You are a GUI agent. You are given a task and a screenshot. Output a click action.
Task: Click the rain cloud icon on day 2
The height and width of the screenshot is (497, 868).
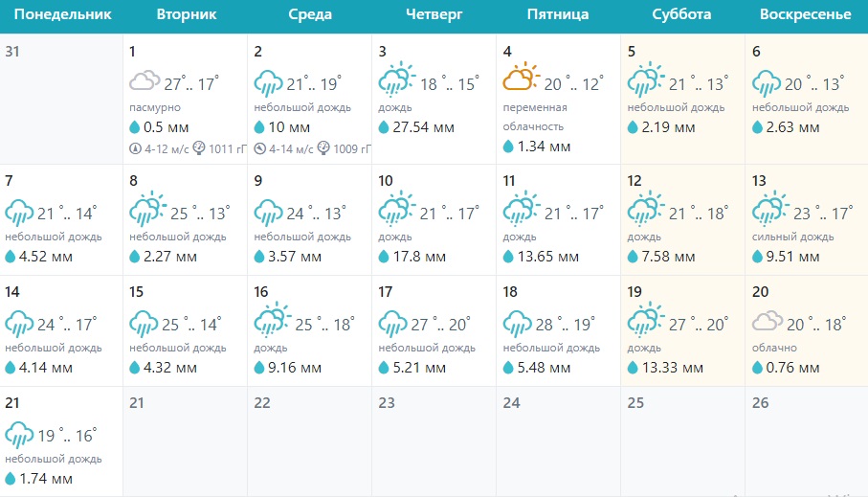click(x=269, y=82)
